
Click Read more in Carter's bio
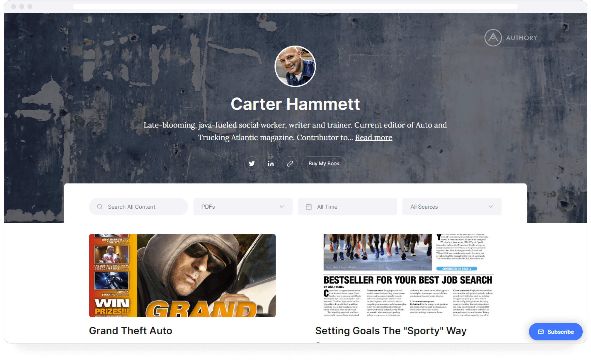374,138
